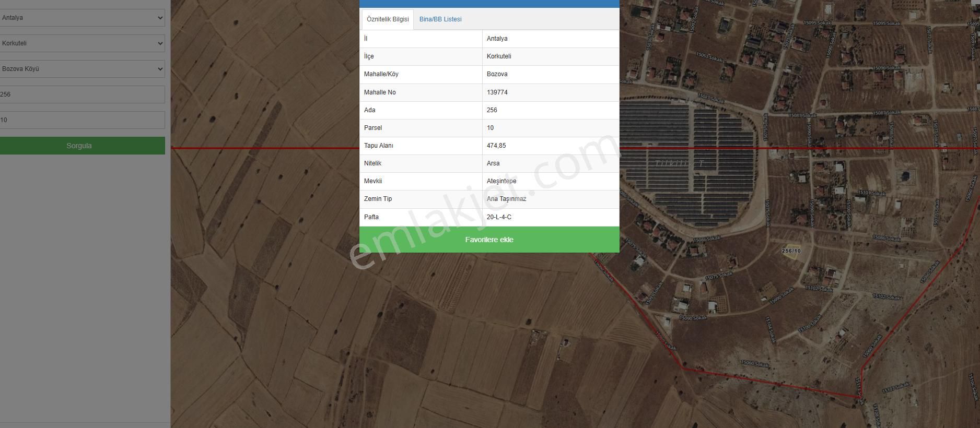Click the Tapu Alanı value 474,85

[x=496, y=146]
